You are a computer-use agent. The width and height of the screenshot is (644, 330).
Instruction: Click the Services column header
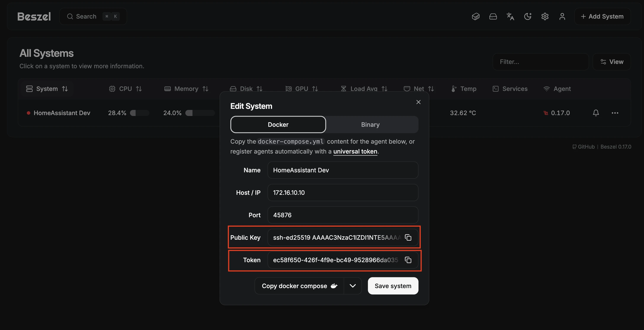pyautogui.click(x=510, y=89)
